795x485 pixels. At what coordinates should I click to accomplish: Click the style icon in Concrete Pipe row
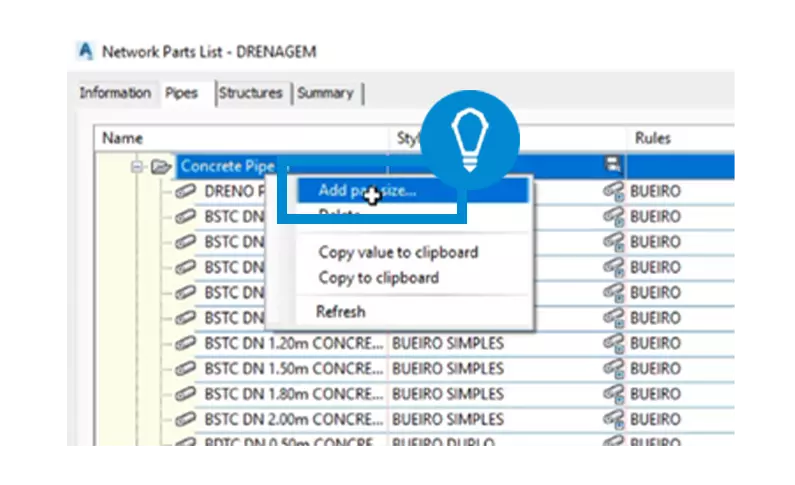612,165
